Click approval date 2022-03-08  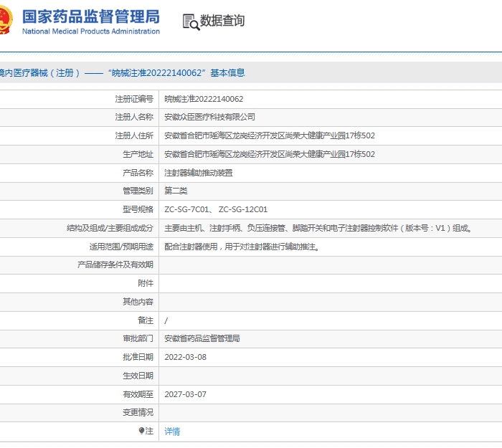pos(185,357)
